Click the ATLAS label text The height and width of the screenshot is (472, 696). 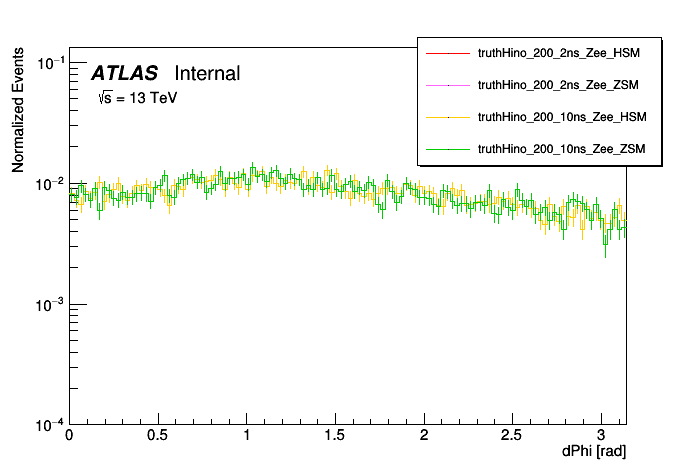point(124,73)
